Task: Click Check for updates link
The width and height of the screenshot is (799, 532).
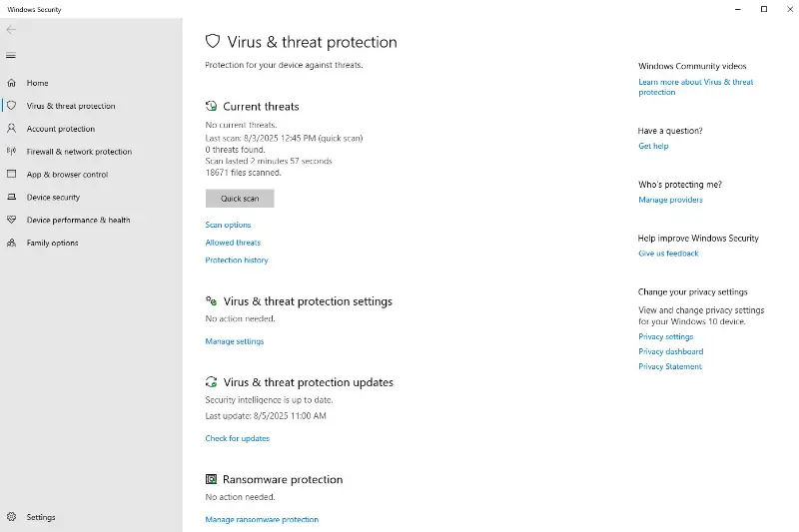Action: (238, 438)
